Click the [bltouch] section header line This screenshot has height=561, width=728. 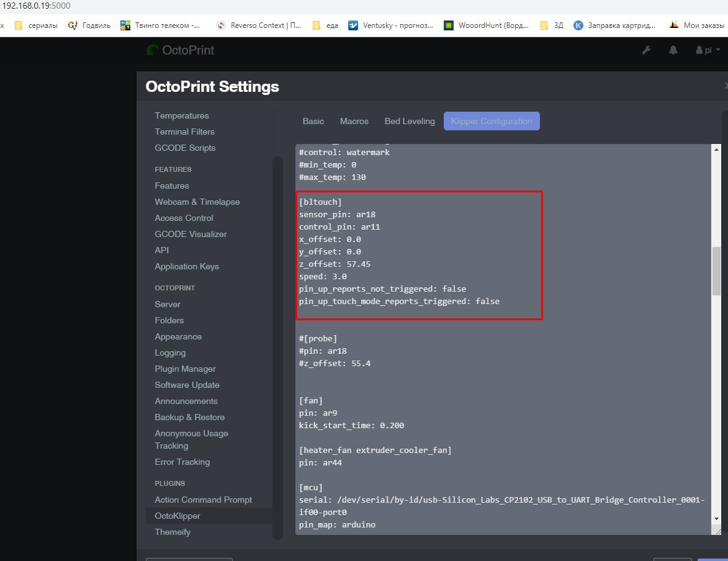(320, 202)
